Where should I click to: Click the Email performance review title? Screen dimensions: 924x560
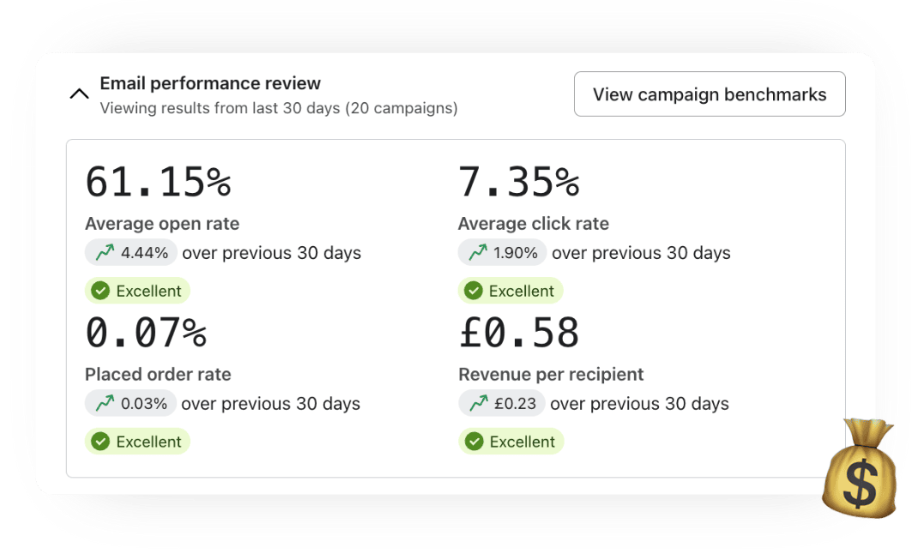[210, 83]
